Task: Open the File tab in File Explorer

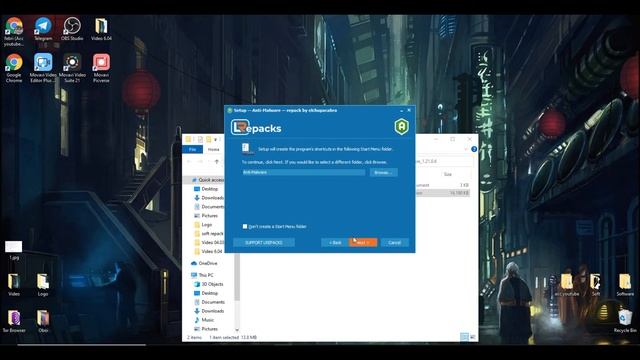Action: (192, 149)
